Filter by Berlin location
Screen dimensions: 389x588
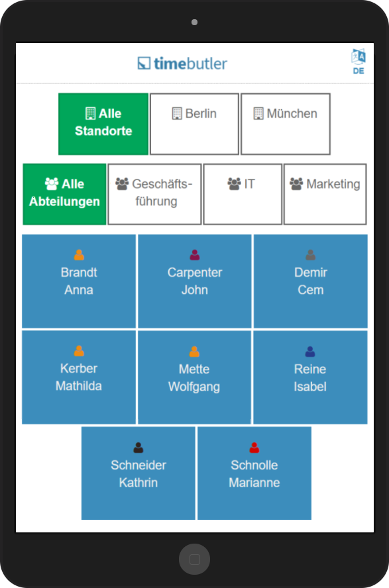(194, 124)
